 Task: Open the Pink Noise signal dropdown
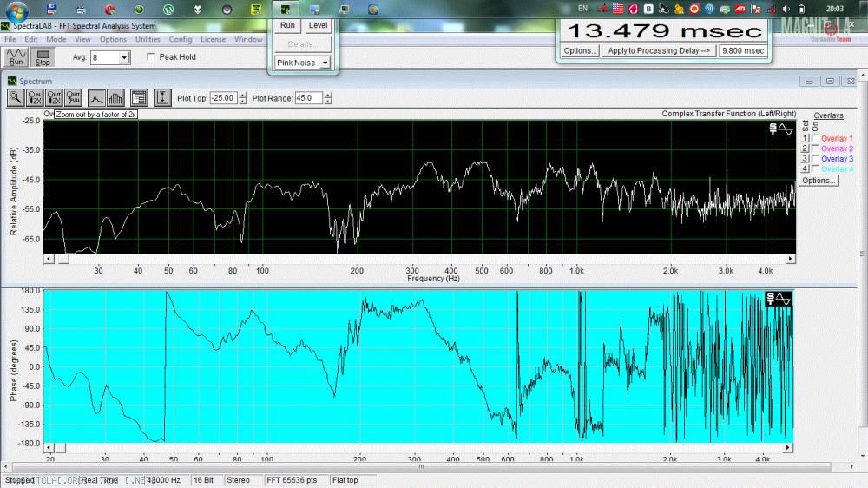(325, 63)
